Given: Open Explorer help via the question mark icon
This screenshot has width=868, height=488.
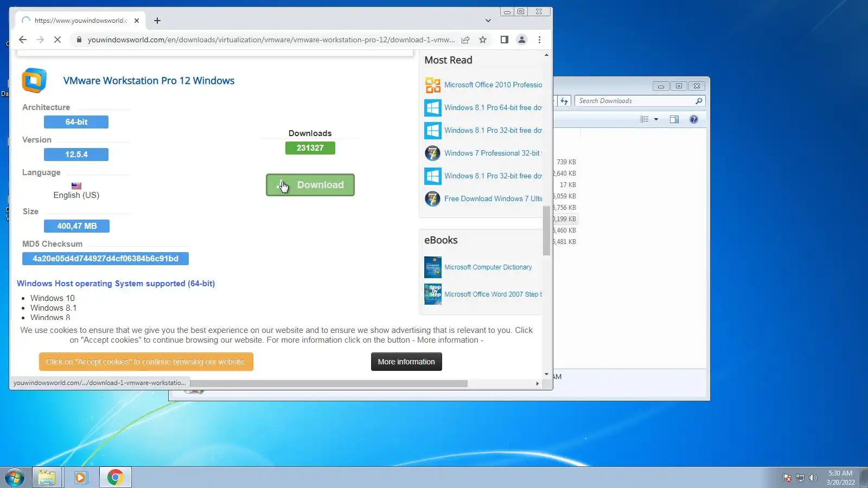Looking at the screenshot, I should (x=694, y=119).
